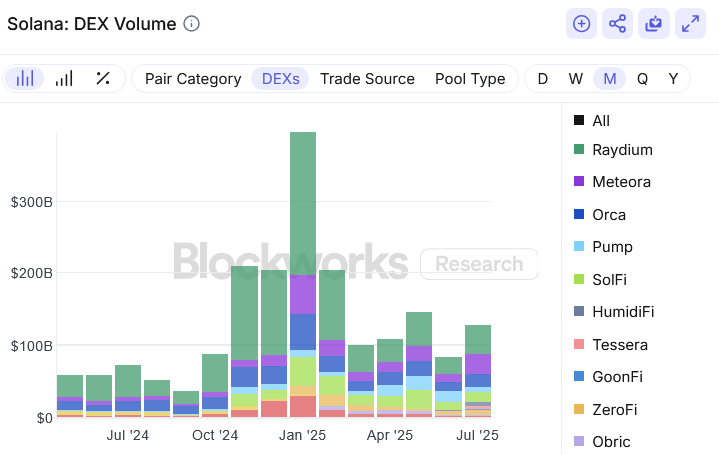Image resolution: width=719 pixels, height=455 pixels.
Task: Click the green Raydium color swatch
Action: click(579, 149)
